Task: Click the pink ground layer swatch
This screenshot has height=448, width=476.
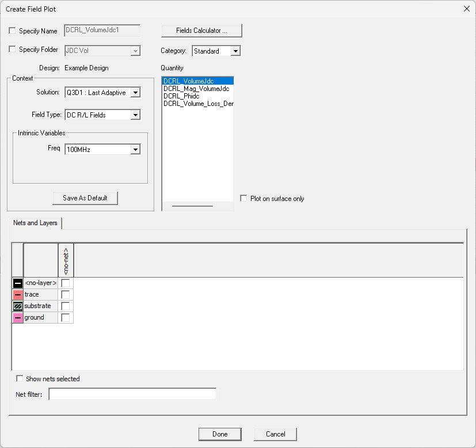Action: pos(17,317)
